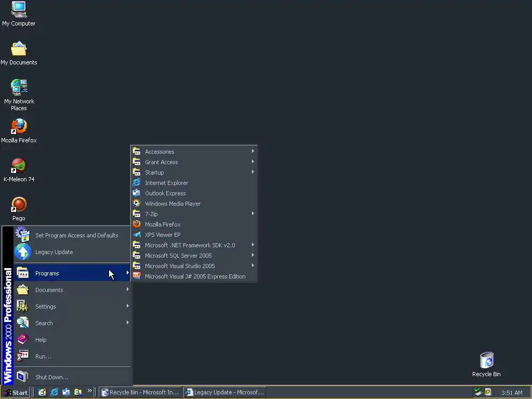This screenshot has height=399, width=532.
Task: Expand the Accessories submenu arrow
Action: [253, 151]
